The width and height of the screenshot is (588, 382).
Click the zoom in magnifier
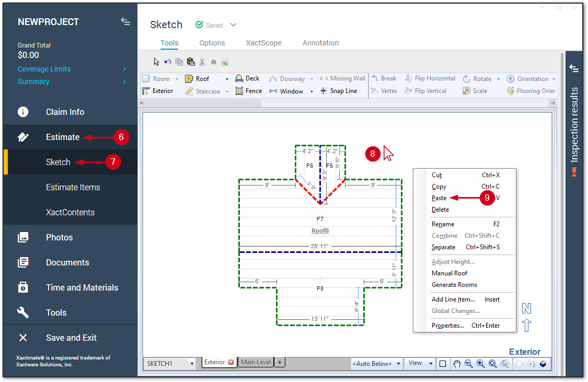tap(480, 364)
